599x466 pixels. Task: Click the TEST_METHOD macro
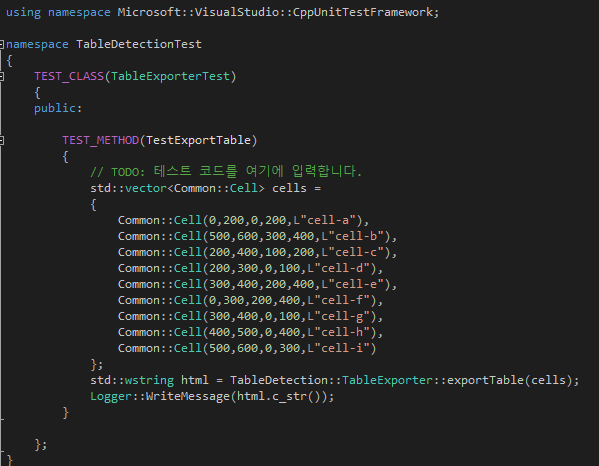100,141
